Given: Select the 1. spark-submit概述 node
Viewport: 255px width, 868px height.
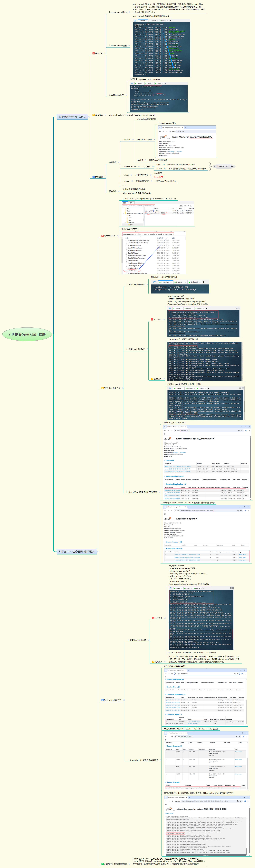Looking at the screenshot, I should pos(118,12).
